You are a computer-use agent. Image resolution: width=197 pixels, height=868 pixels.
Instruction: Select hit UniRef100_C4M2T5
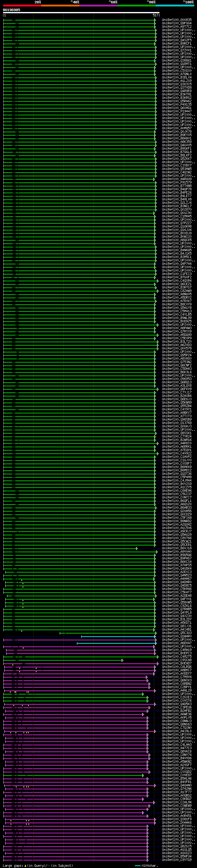[176, 656]
